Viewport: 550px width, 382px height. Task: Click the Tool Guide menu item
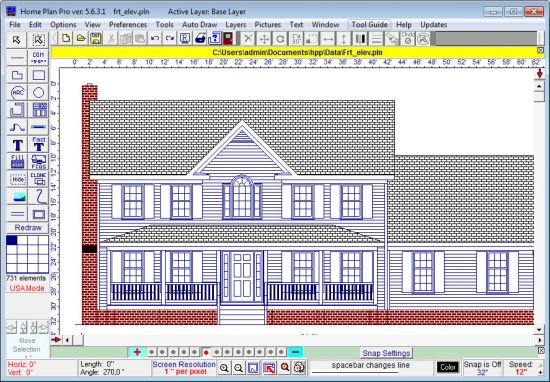click(x=369, y=25)
